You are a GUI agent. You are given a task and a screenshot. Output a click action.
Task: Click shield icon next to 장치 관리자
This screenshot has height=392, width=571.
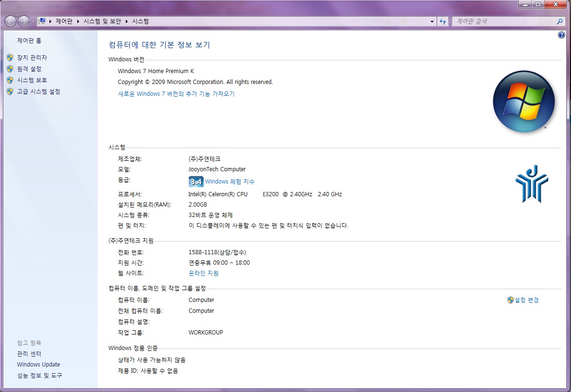point(10,58)
